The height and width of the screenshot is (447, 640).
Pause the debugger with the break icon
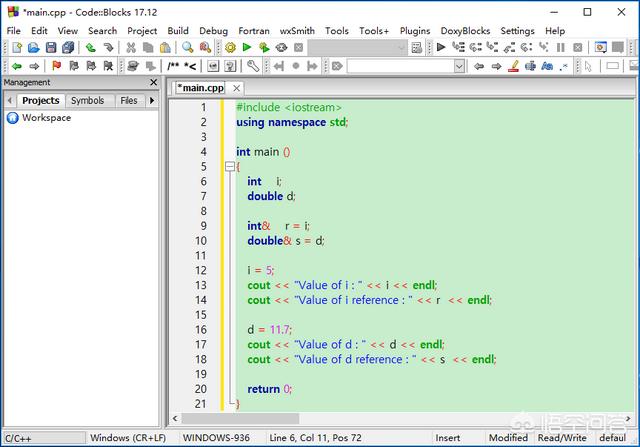point(560,47)
